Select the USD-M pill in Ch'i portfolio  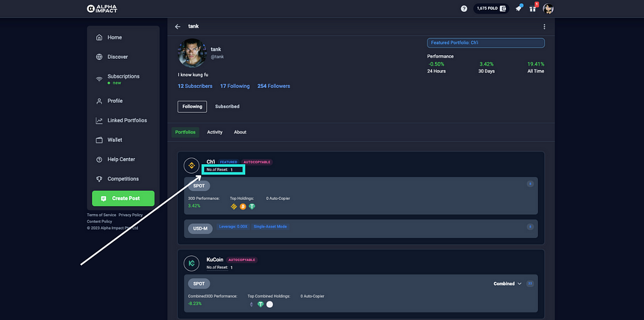[201, 229]
